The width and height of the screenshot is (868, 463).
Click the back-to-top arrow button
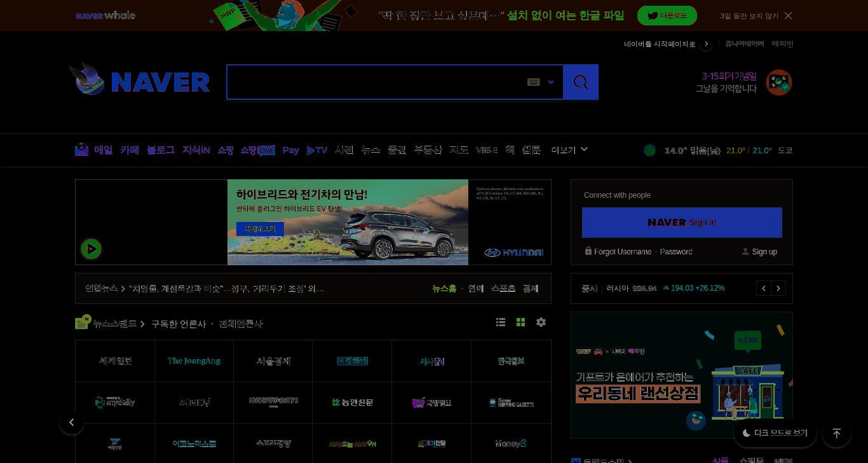click(x=836, y=433)
